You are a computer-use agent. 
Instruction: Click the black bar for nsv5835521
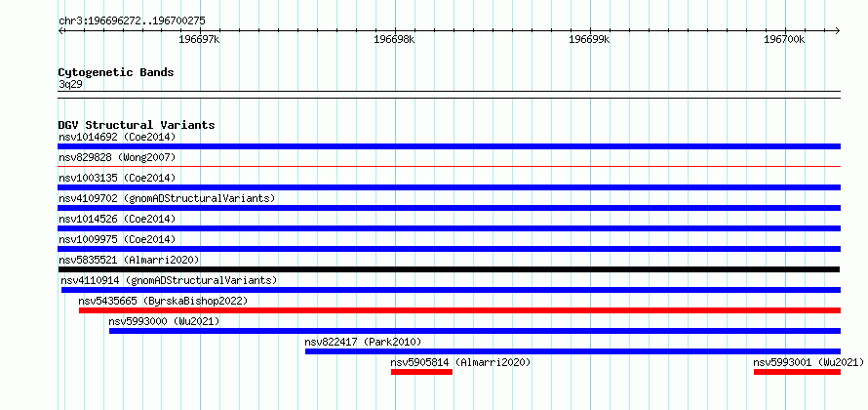(449, 269)
